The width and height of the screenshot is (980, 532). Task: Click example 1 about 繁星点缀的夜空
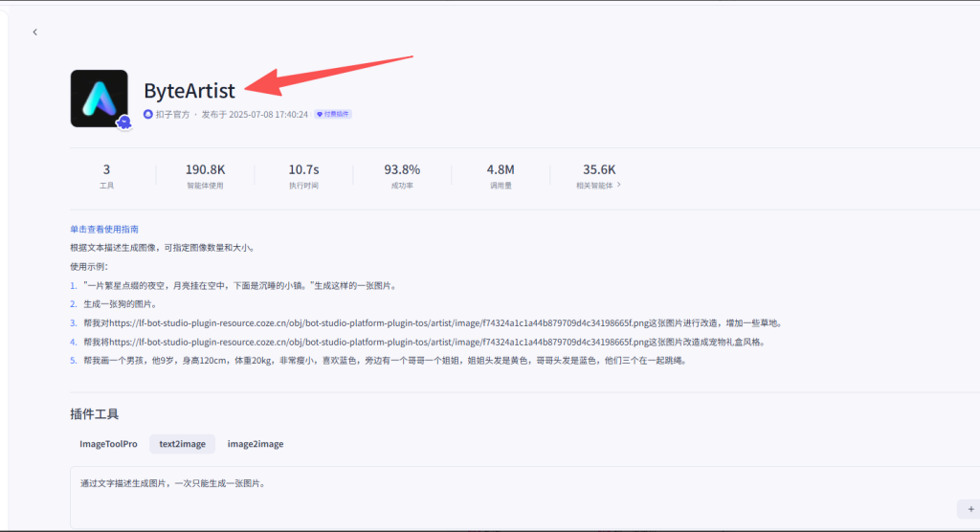point(240,286)
